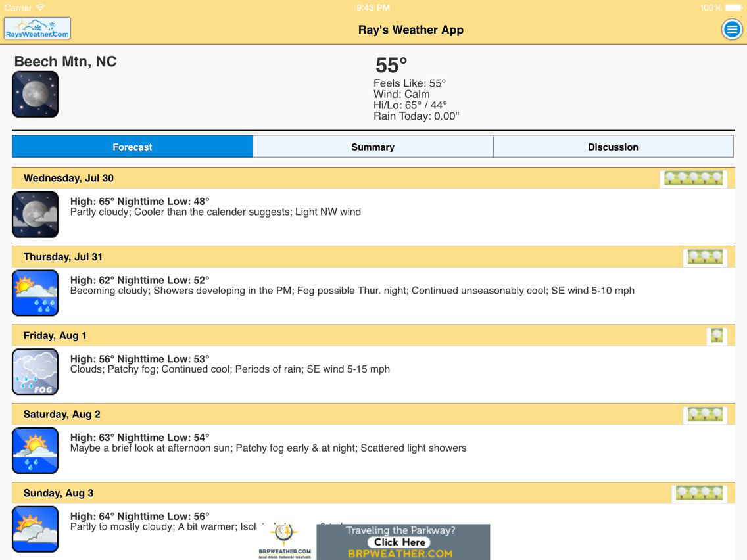Image resolution: width=747 pixels, height=560 pixels.
Task: Tap Wednesday's partly cloudy night icon
Action: [x=36, y=214]
